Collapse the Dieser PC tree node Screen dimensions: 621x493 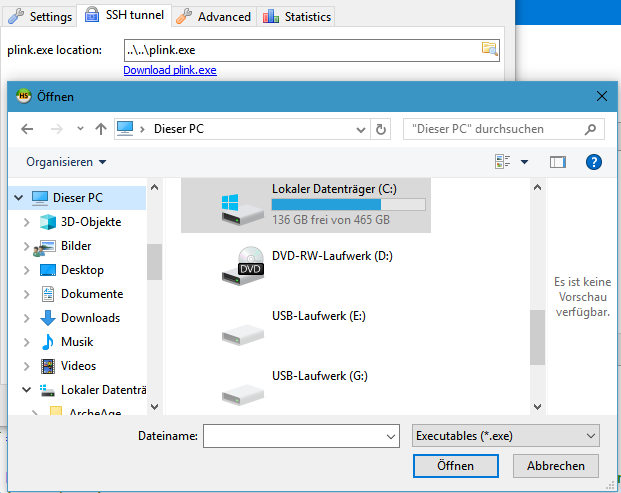point(18,197)
